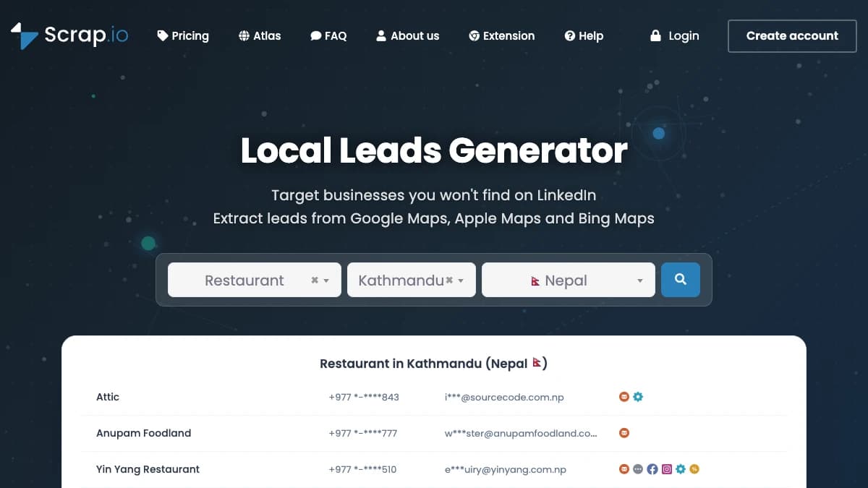Click the Extension Chrome icon

click(x=474, y=35)
